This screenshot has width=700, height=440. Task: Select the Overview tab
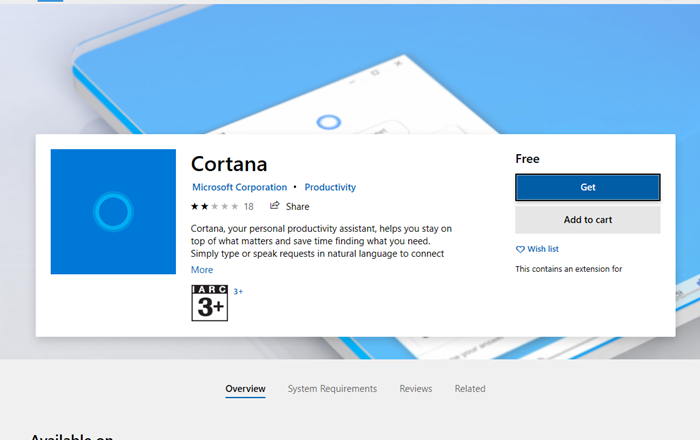pos(245,389)
